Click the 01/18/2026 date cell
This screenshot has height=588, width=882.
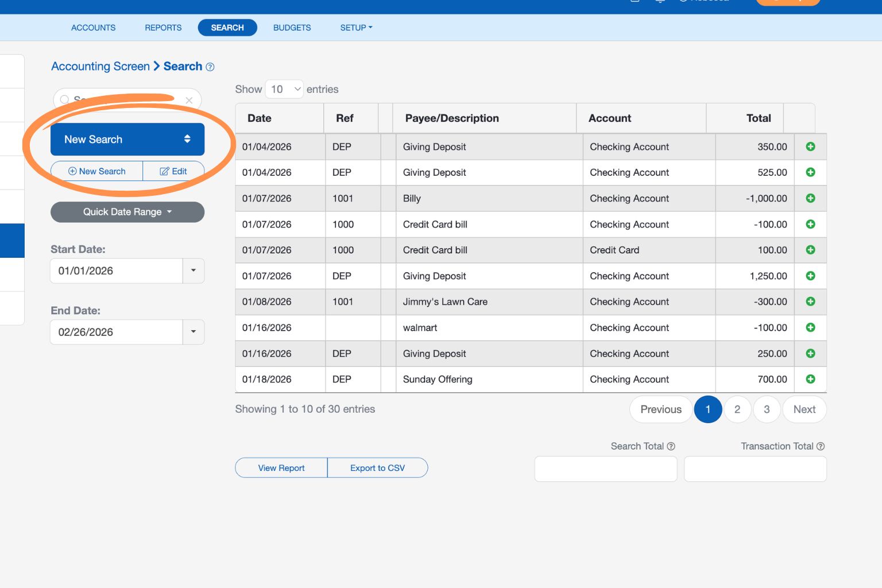tap(280, 379)
